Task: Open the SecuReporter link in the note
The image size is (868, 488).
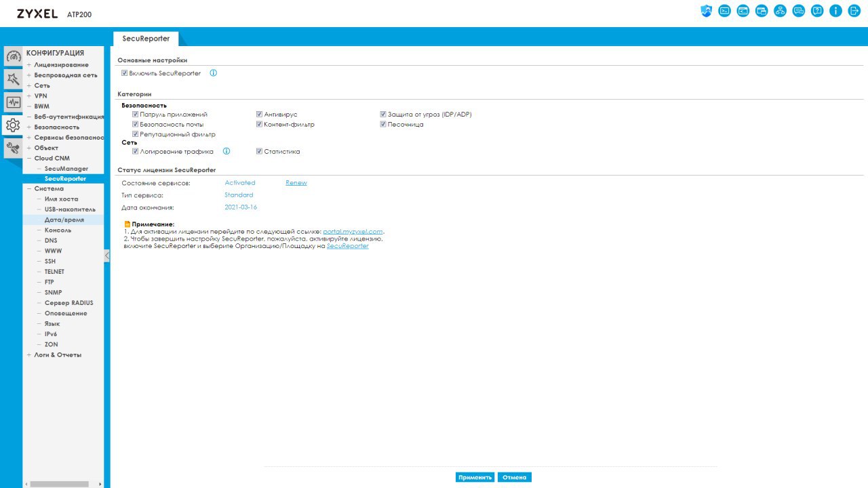Action: tap(348, 246)
